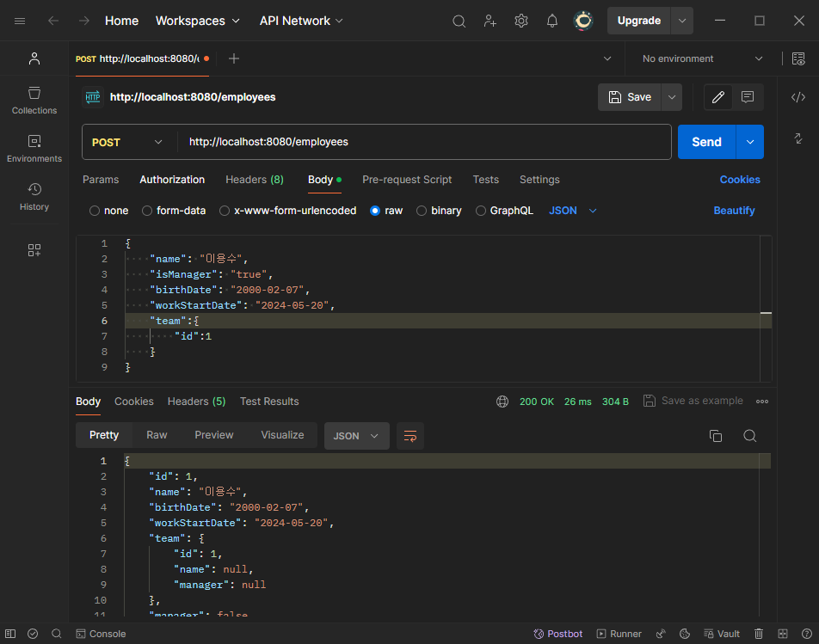
Task: Expand the Upgrade options arrow
Action: [x=681, y=21]
